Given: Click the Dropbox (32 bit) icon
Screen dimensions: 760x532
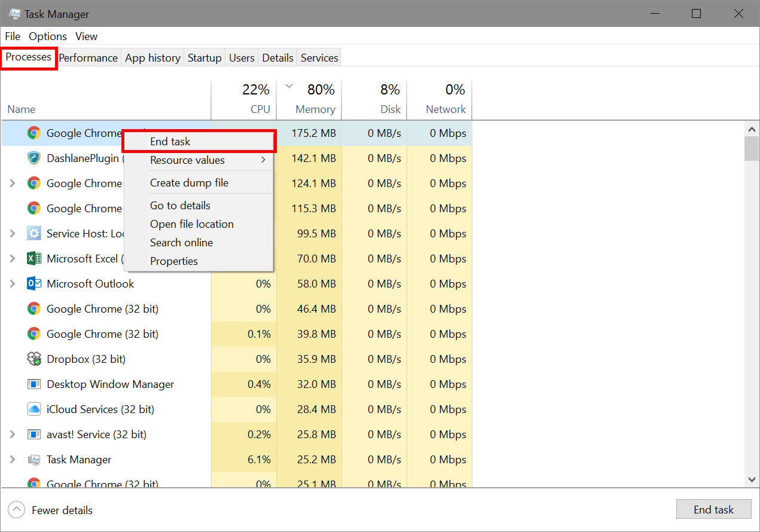Looking at the screenshot, I should tap(35, 359).
